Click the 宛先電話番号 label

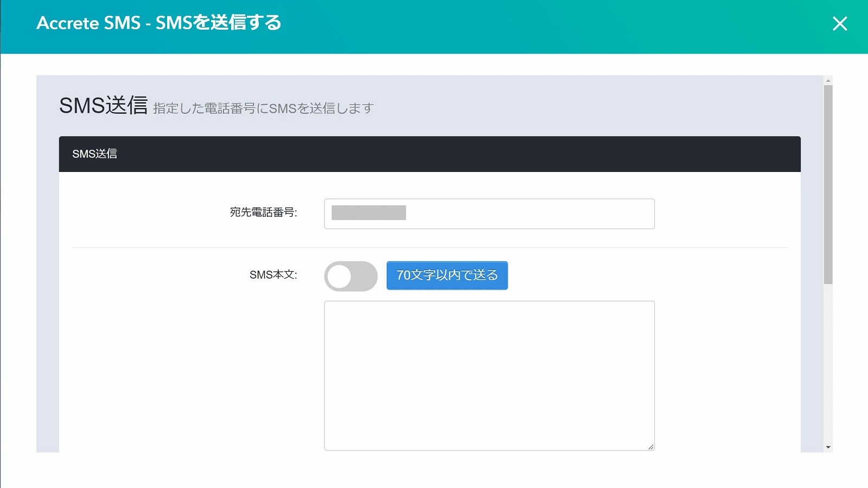coord(263,213)
